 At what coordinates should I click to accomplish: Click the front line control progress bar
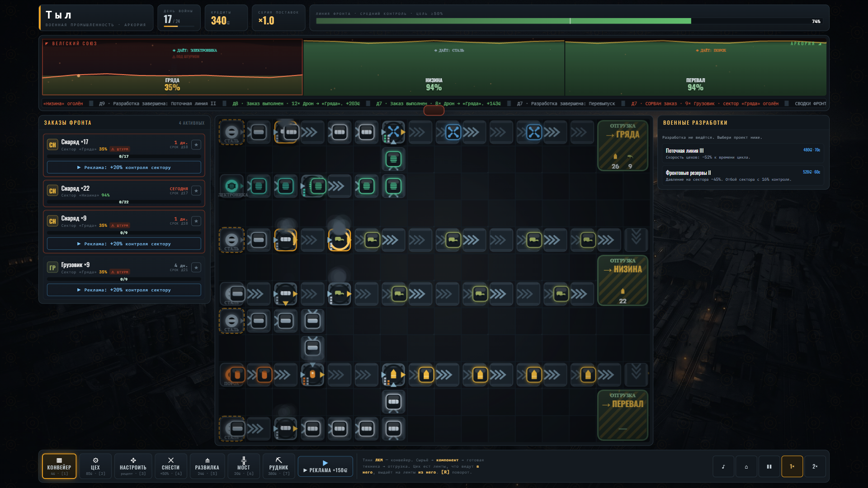(x=568, y=21)
